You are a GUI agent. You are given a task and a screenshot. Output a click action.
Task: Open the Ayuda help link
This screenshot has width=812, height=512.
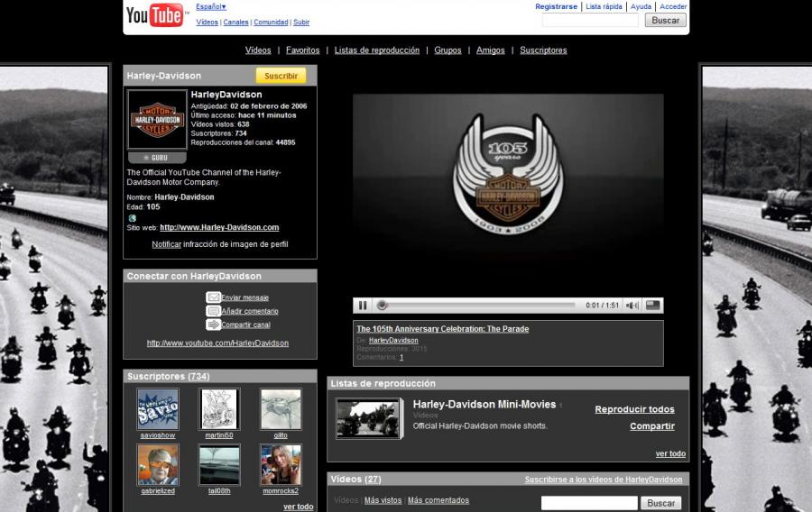(641, 6)
